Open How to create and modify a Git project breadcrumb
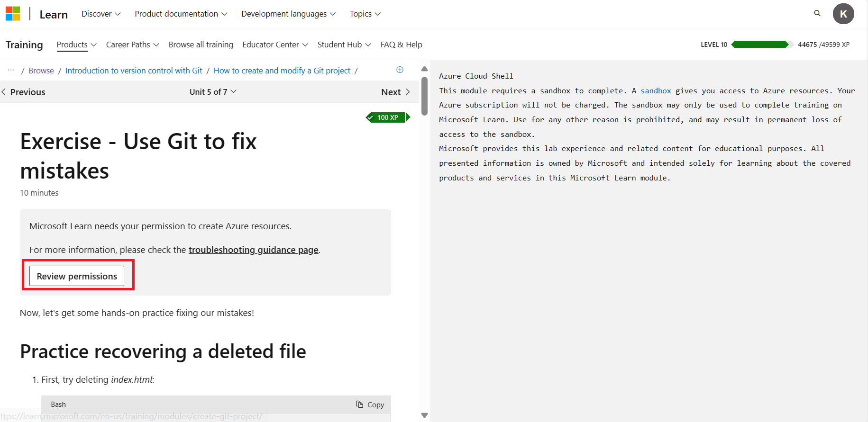868x422 pixels. [282, 71]
